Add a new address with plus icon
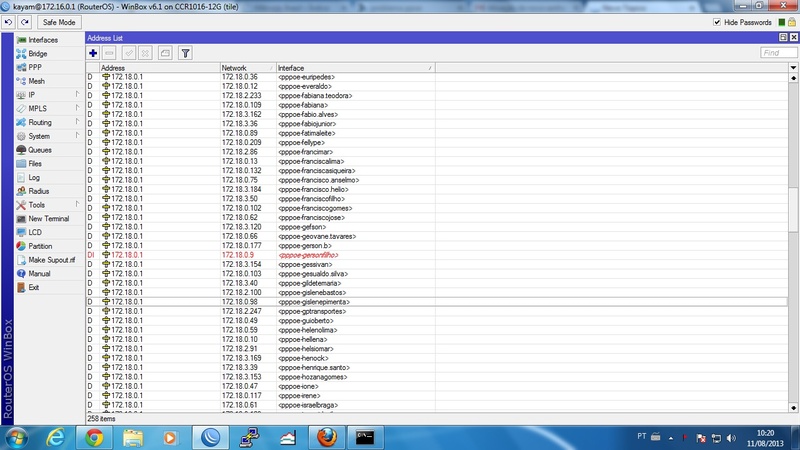This screenshot has height=450, width=800. coord(93,53)
